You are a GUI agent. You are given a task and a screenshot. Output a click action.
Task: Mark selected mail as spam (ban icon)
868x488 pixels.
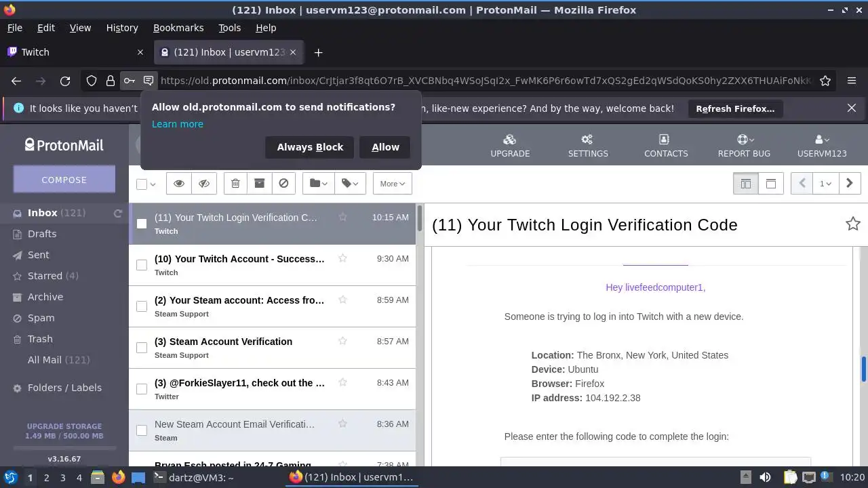(283, 184)
